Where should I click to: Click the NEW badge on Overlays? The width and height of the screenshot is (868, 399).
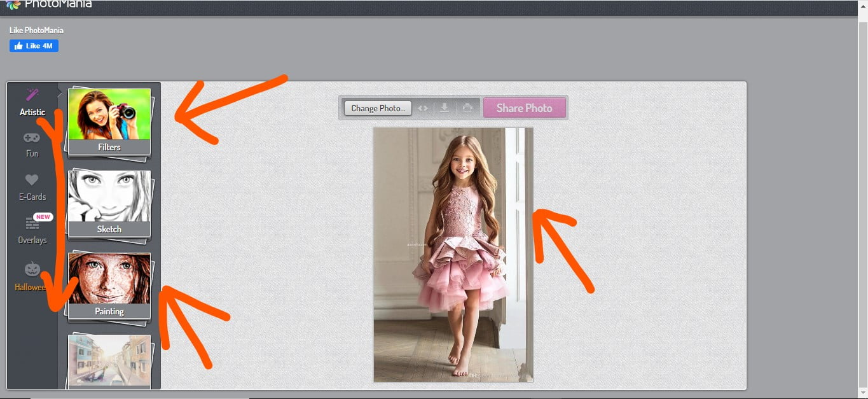42,216
